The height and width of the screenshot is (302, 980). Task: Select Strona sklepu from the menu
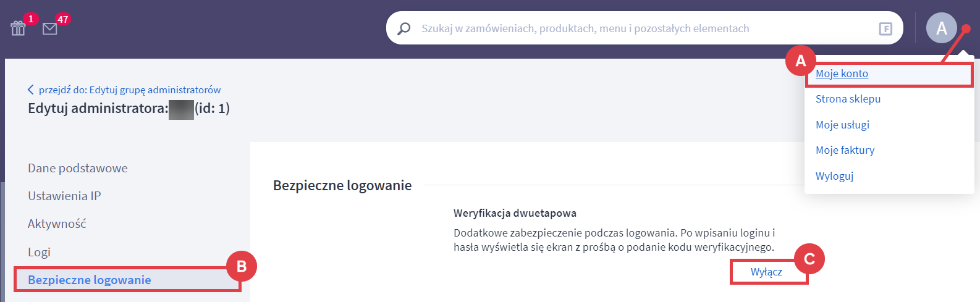[x=848, y=99]
